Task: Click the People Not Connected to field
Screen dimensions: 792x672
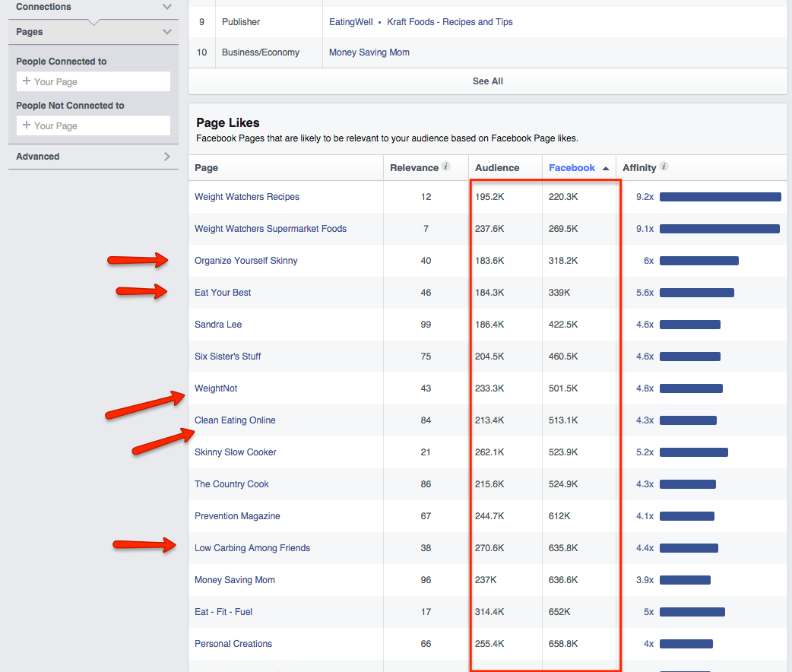Action: pyautogui.click(x=93, y=125)
